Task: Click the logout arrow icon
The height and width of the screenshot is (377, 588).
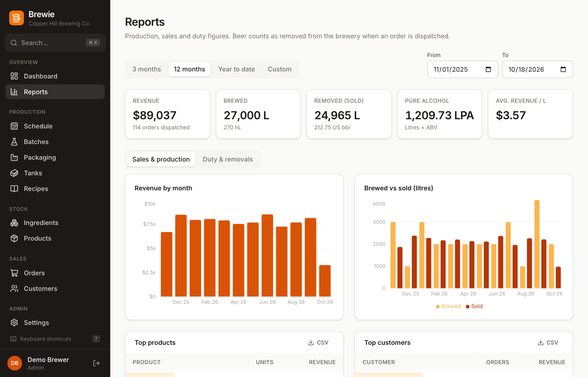Action: click(96, 363)
